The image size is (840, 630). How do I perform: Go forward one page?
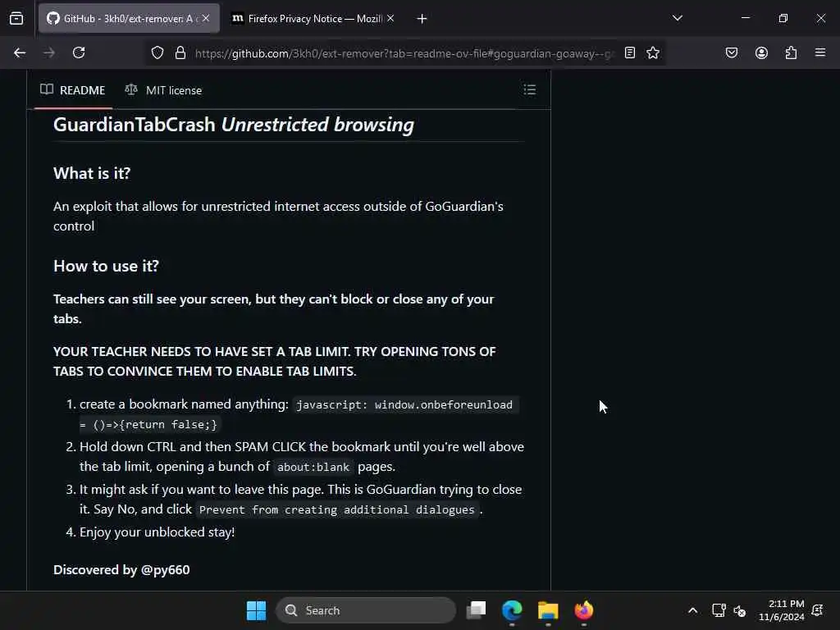[x=49, y=52]
